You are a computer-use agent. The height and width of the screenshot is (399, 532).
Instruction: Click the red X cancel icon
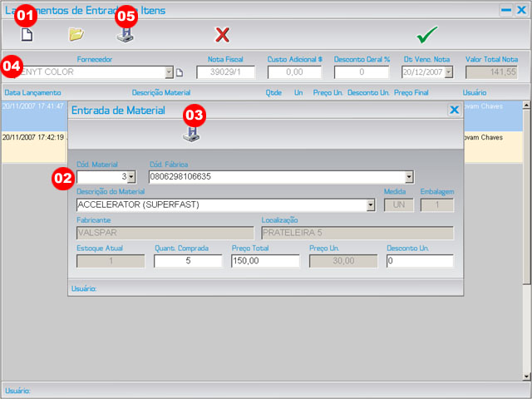[x=222, y=35]
